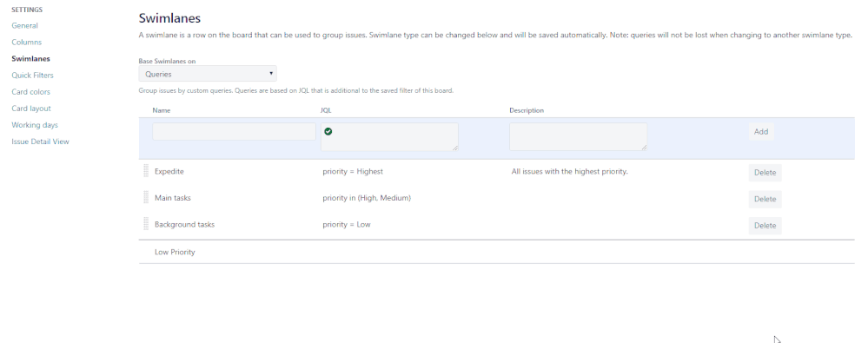Click the Name column header
Viewport: 868px width, 343px height.
coord(161,110)
